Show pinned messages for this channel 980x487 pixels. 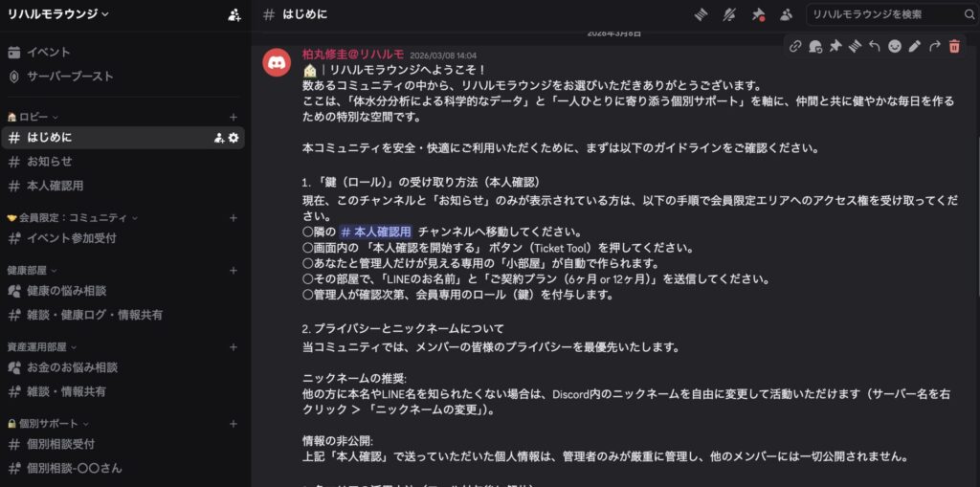(x=758, y=15)
